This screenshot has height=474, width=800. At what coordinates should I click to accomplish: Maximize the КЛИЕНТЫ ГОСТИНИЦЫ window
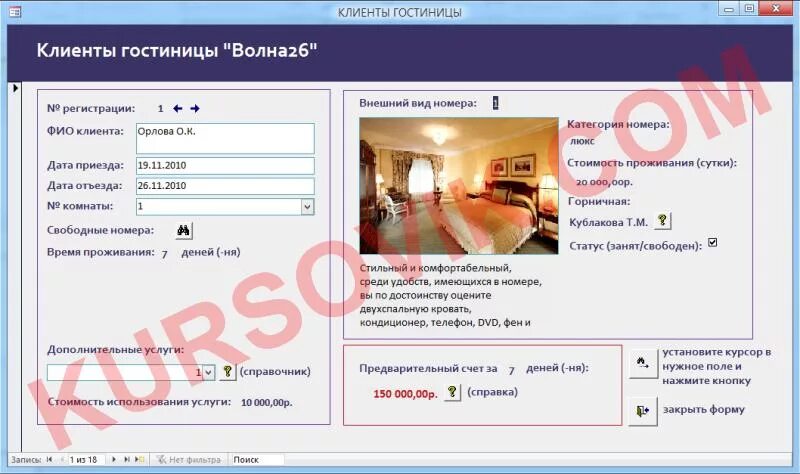[x=749, y=9]
